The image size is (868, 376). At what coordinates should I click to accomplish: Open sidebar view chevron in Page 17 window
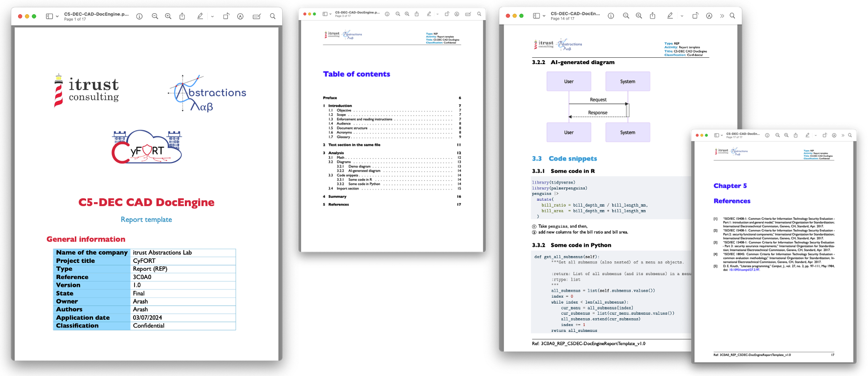click(722, 135)
